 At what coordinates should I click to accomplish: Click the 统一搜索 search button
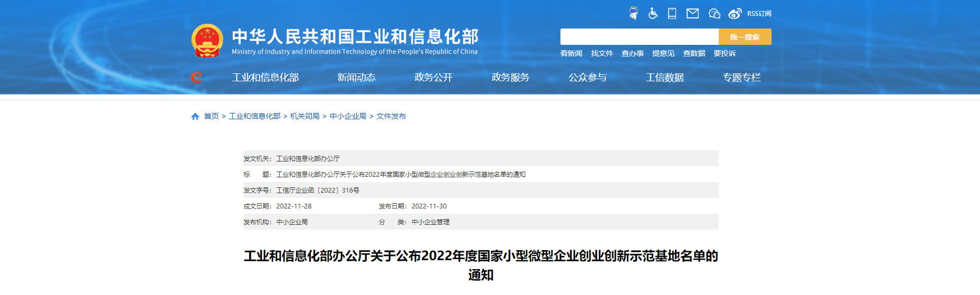[x=745, y=37]
